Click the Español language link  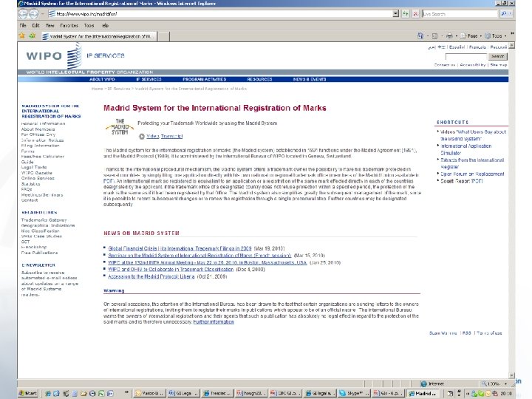[457, 47]
